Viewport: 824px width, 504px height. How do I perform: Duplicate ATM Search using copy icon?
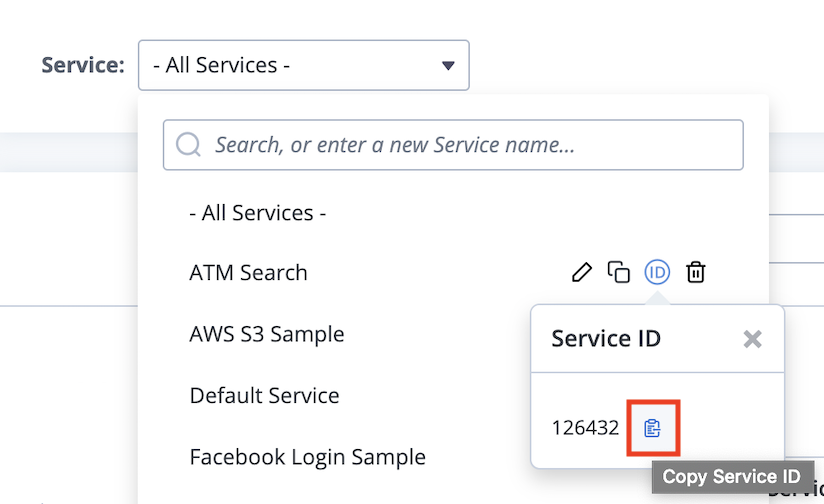point(619,272)
